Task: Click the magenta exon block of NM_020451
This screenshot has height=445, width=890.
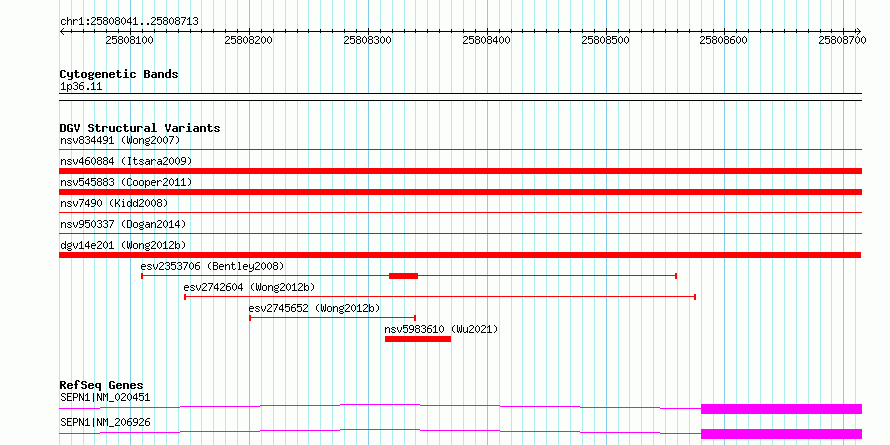Action: pyautogui.click(x=782, y=409)
